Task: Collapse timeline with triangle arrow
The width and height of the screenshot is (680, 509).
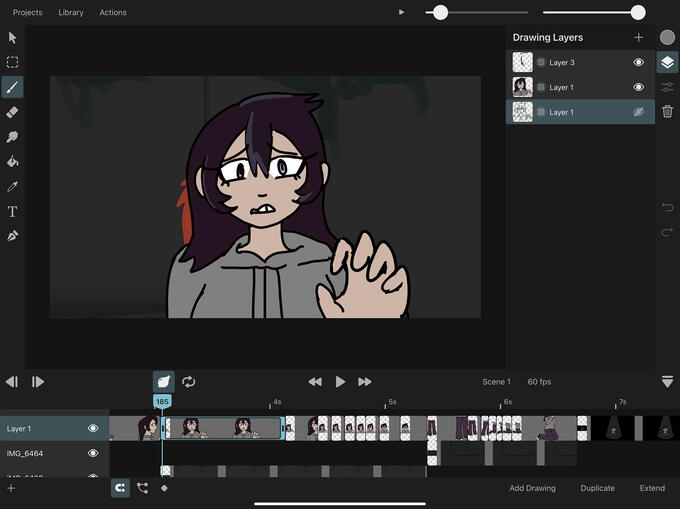Action: [x=667, y=382]
